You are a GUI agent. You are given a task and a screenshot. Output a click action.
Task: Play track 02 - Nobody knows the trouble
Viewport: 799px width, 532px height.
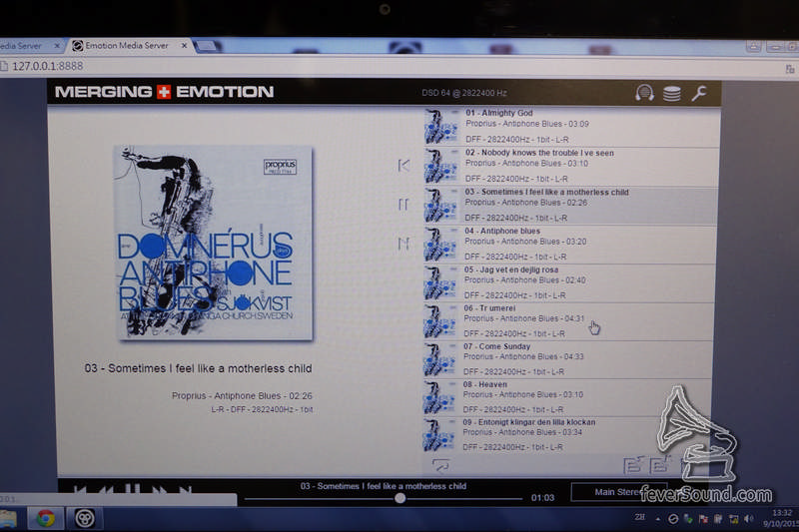point(570,166)
